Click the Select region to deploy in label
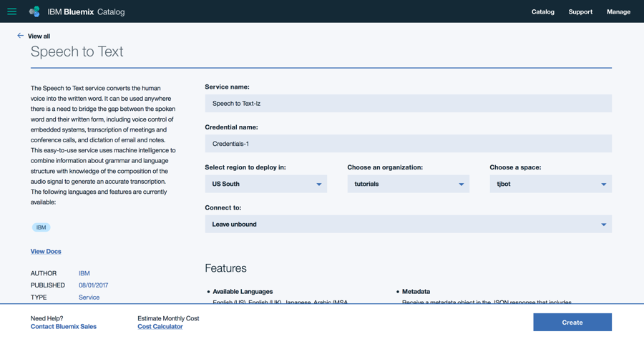The width and height of the screenshot is (644, 339). pos(245,167)
